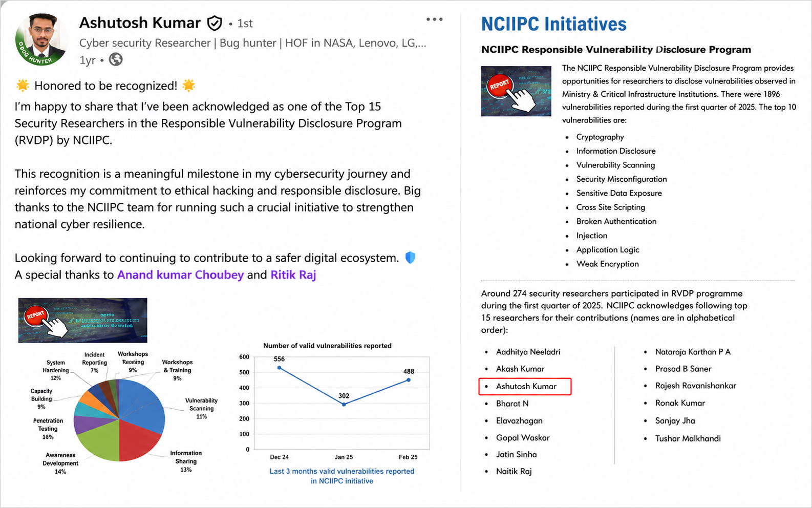
Task: Click the 'Weak Encryption' bullet item
Action: click(608, 264)
